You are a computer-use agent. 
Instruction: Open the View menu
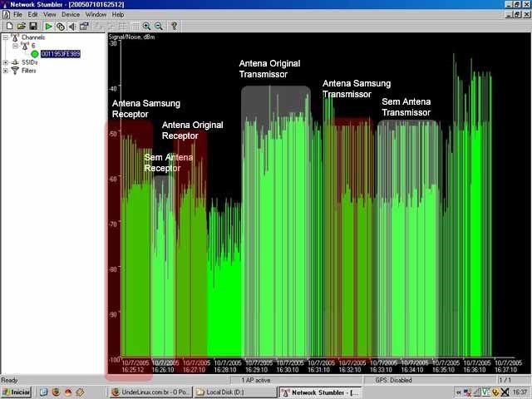click(50, 15)
